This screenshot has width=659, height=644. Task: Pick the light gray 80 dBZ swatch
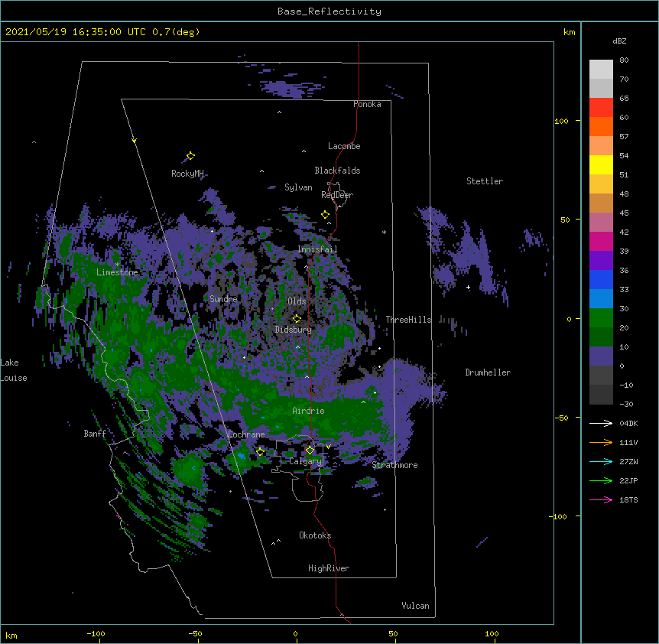coord(601,70)
